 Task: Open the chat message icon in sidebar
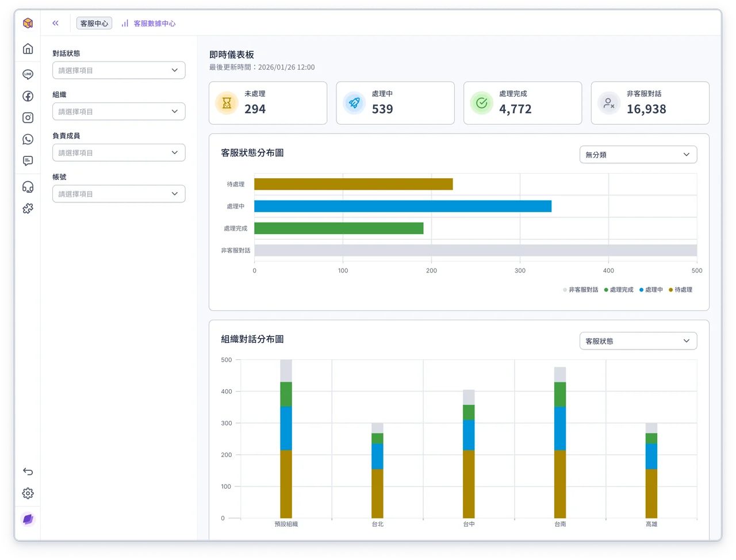pyautogui.click(x=28, y=161)
